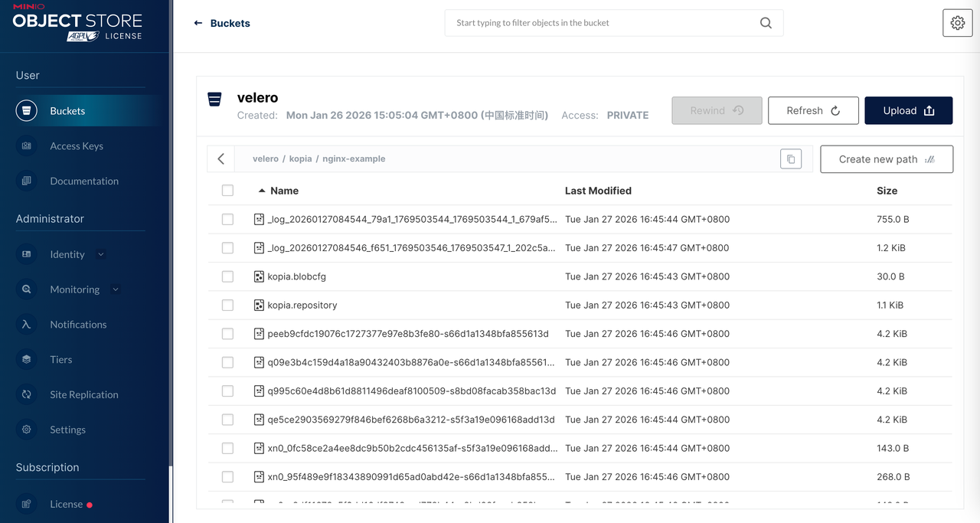This screenshot has width=980, height=523.
Task: Expand the Monitoring section chevron
Action: point(116,289)
